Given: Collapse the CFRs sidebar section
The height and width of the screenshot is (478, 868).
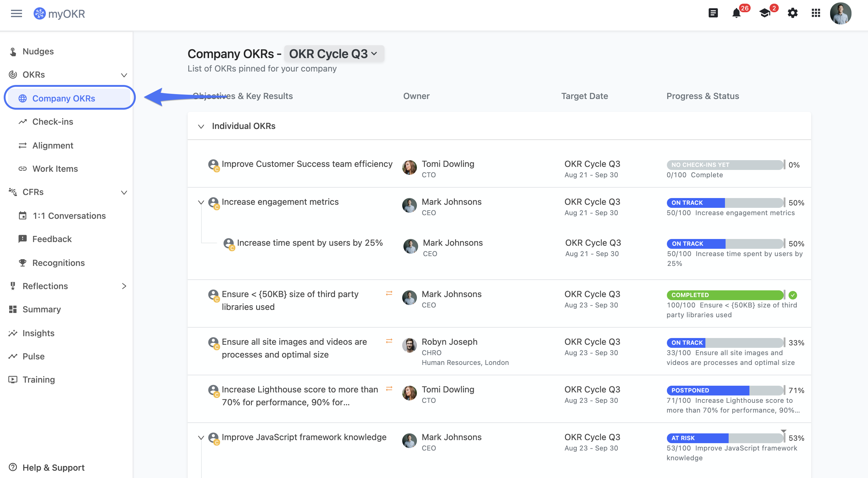Looking at the screenshot, I should (124, 192).
